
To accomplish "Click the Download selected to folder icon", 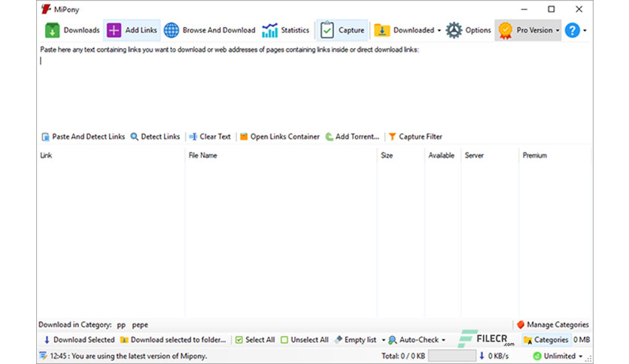I will click(124, 340).
